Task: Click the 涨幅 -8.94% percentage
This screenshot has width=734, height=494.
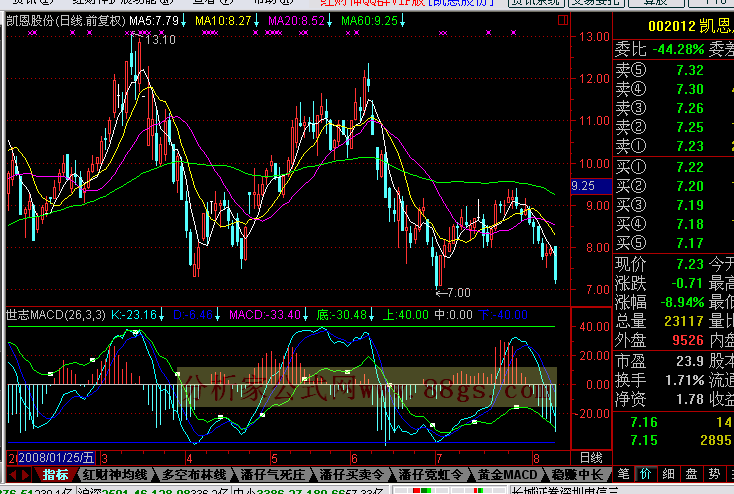Action: 682,302
